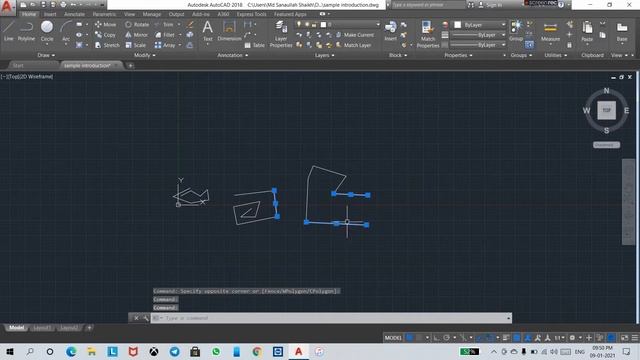Click the Fillet tool

[x=165, y=35]
